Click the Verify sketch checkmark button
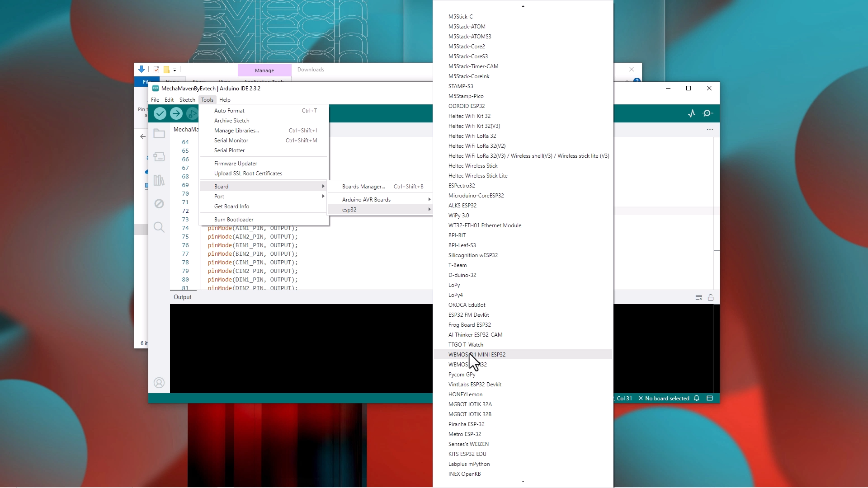This screenshot has width=868, height=488. (160, 113)
